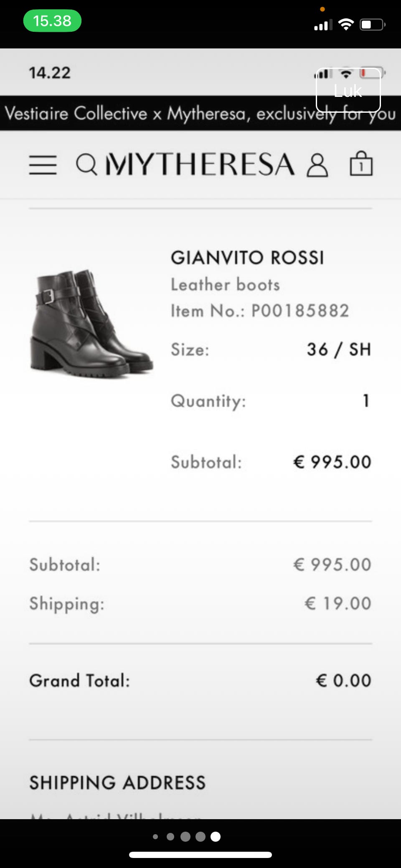The image size is (401, 868).
Task: Tap the Gianvito Rossi boots thumbnail
Action: [92, 324]
